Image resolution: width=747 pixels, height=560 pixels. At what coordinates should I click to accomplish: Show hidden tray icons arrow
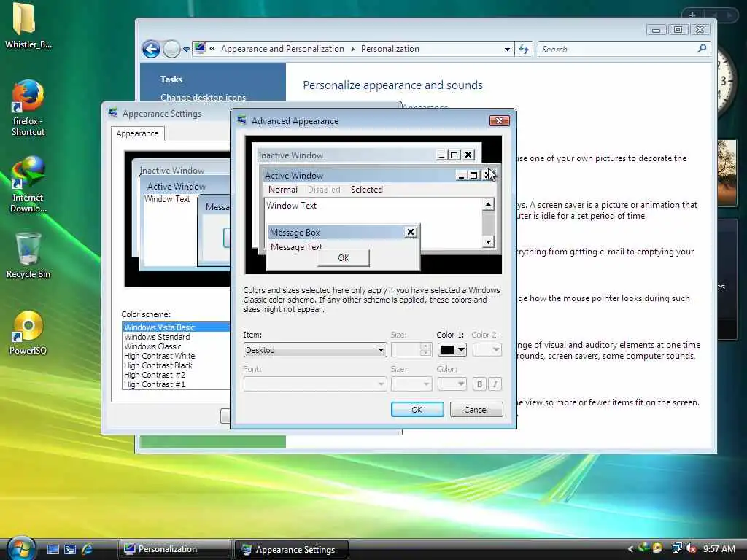(630, 549)
